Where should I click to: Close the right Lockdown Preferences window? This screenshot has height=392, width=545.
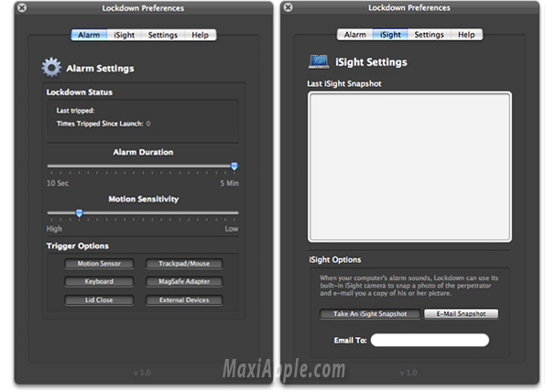289,7
